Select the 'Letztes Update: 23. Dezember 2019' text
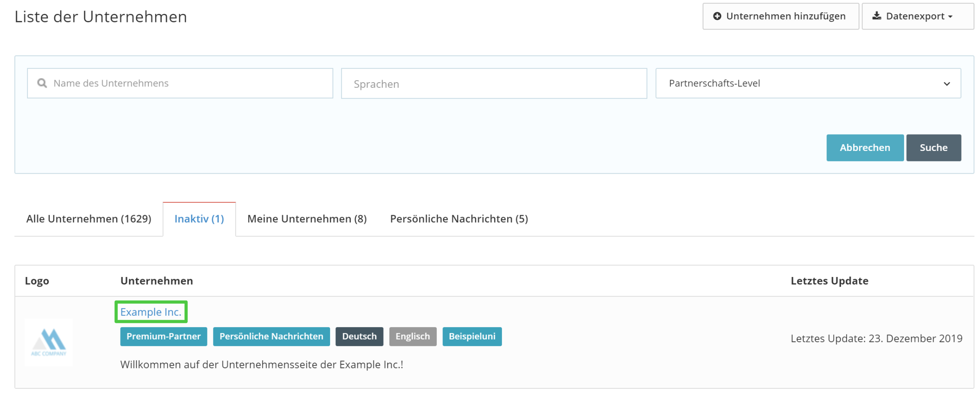980x393 pixels. coord(876,339)
